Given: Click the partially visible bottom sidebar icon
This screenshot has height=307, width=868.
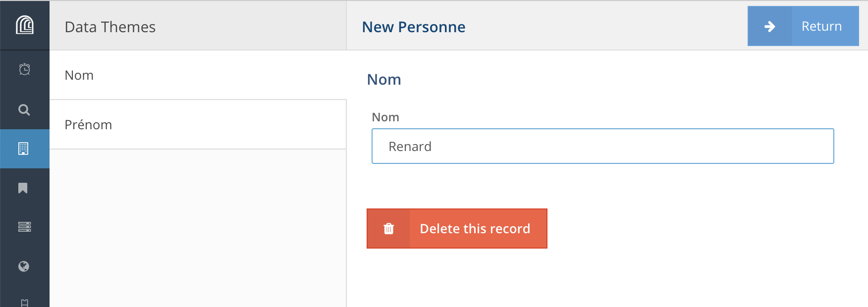Looking at the screenshot, I should [x=24, y=302].
